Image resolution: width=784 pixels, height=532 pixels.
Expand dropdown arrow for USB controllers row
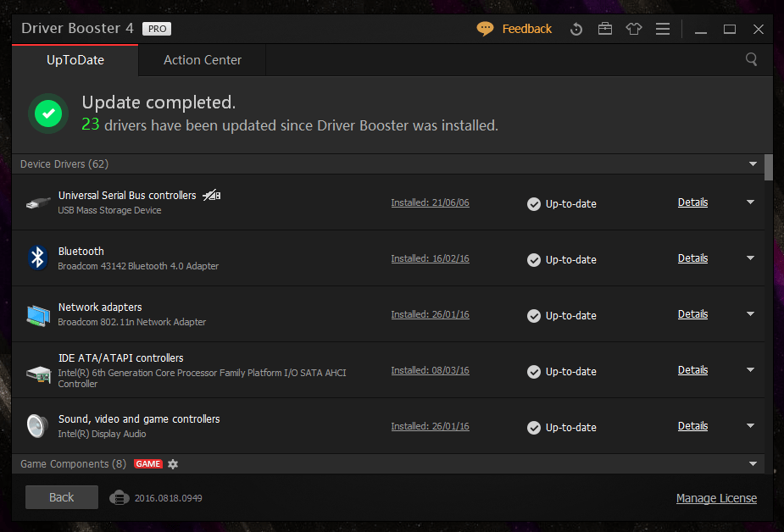750,202
